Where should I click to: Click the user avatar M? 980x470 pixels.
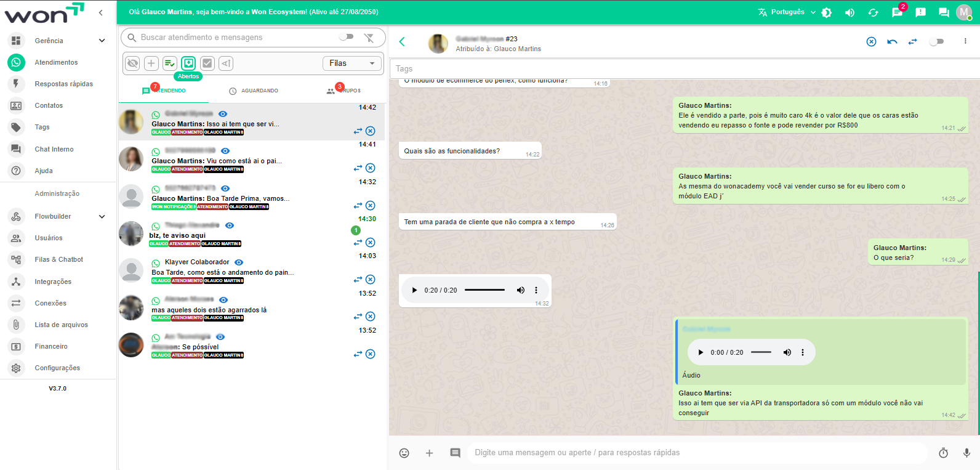tap(964, 12)
